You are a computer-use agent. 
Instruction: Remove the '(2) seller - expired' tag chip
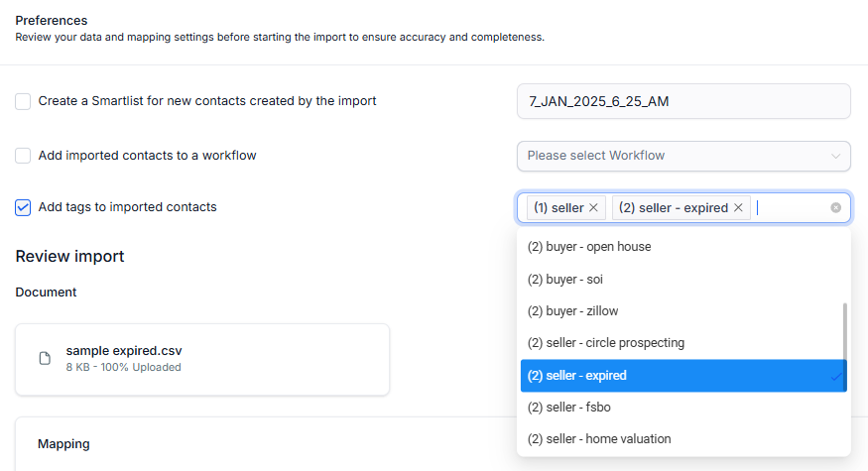tap(738, 208)
